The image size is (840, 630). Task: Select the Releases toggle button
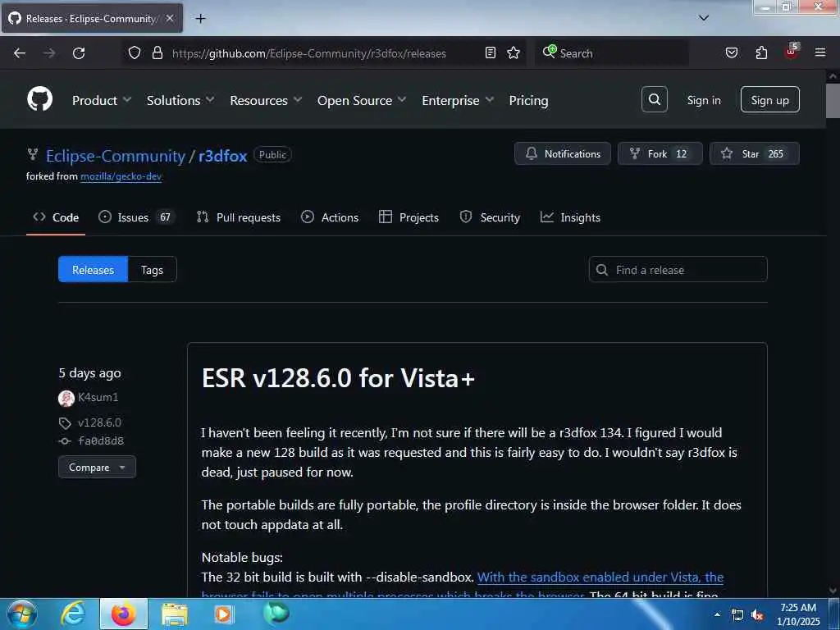94,269
